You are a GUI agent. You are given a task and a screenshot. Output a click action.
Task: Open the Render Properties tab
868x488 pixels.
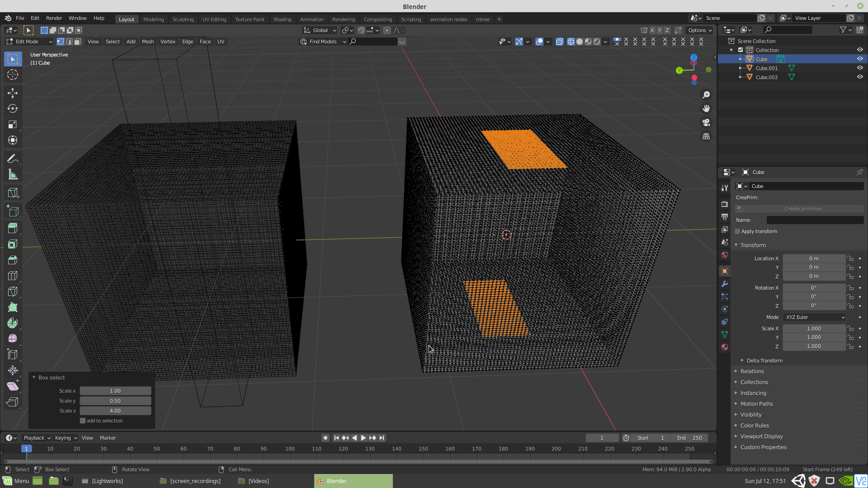pos(724,204)
